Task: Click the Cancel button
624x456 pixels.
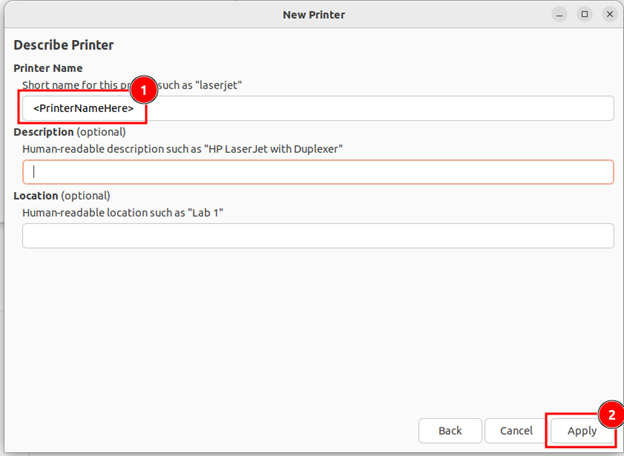Action: click(516, 430)
